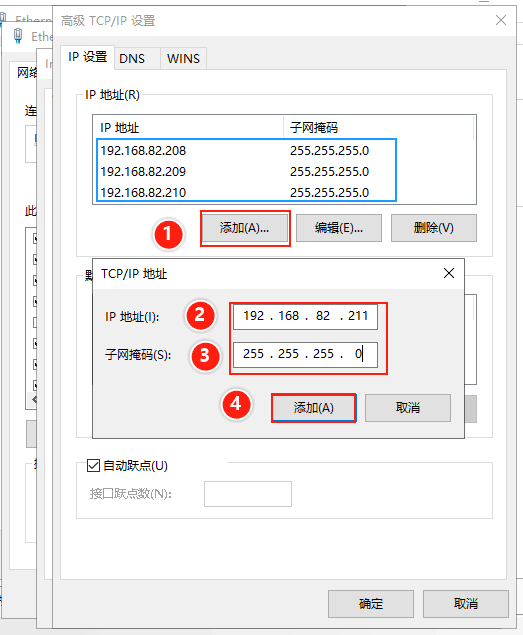Click 确定 at the bottom of the window
523x635 pixels.
pyautogui.click(x=371, y=604)
